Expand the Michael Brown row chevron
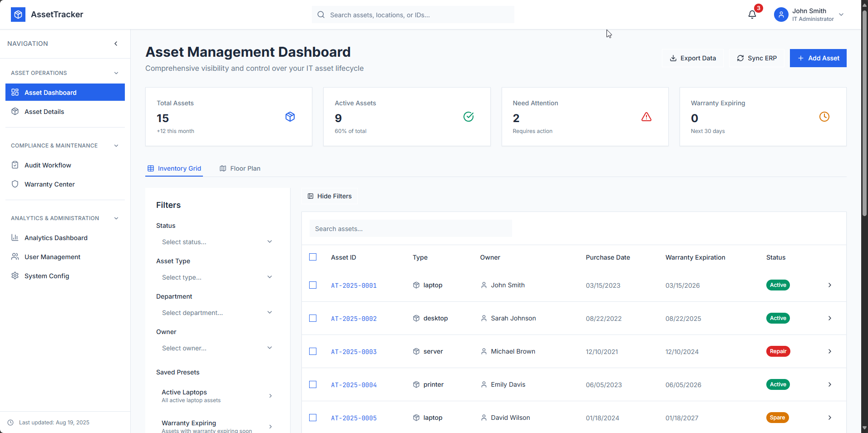The width and height of the screenshot is (868, 433). (x=830, y=351)
